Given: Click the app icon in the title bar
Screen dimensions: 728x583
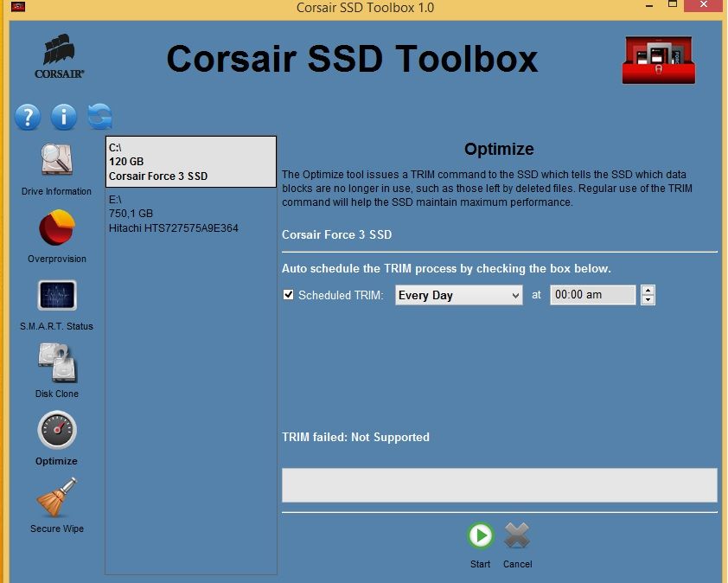Looking at the screenshot, I should click(x=18, y=7).
